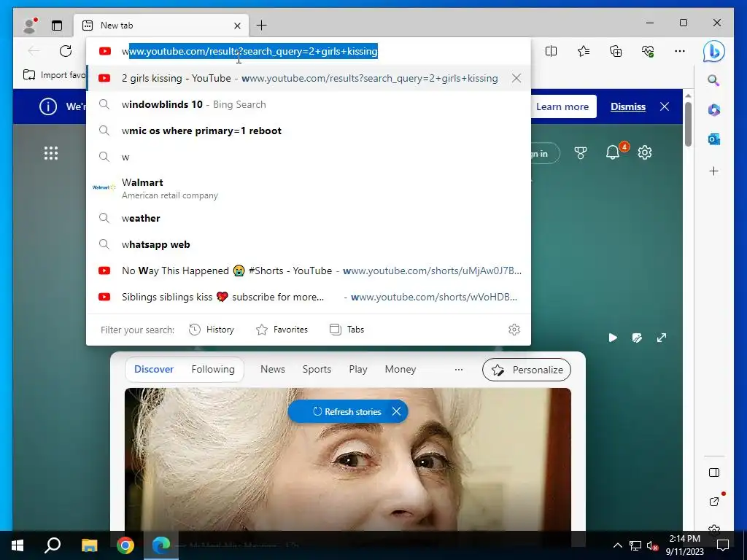Click Learn more on the banner
Image resolution: width=747 pixels, height=560 pixels.
point(562,106)
